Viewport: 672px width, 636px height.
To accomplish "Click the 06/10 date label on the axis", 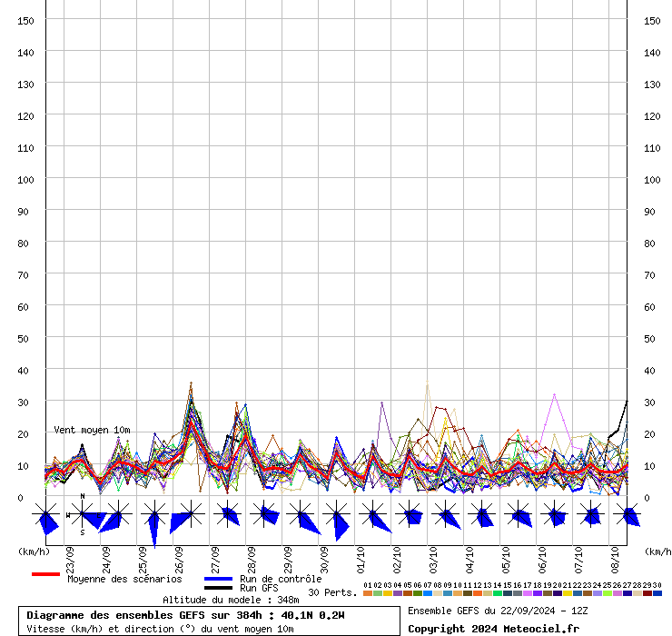I will [542, 556].
